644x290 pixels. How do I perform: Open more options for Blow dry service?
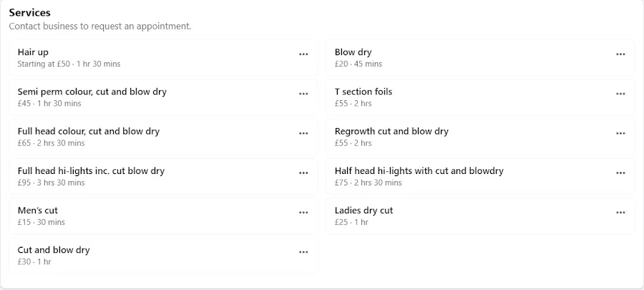pos(620,54)
